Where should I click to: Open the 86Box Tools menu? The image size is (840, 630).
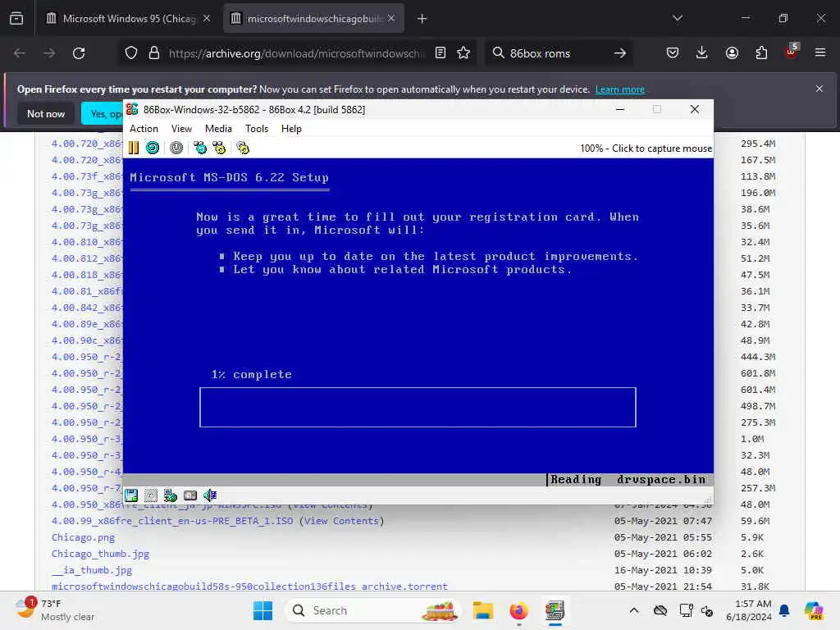pyautogui.click(x=257, y=129)
